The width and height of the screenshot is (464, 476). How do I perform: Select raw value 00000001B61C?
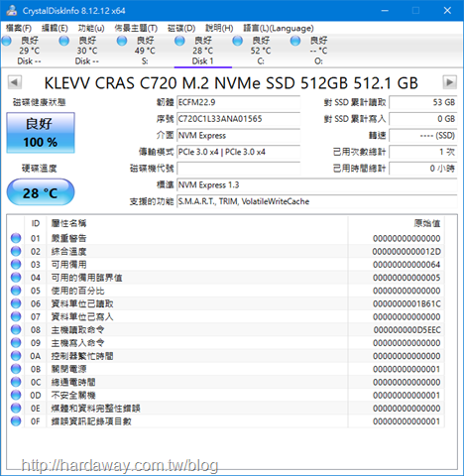click(x=406, y=303)
